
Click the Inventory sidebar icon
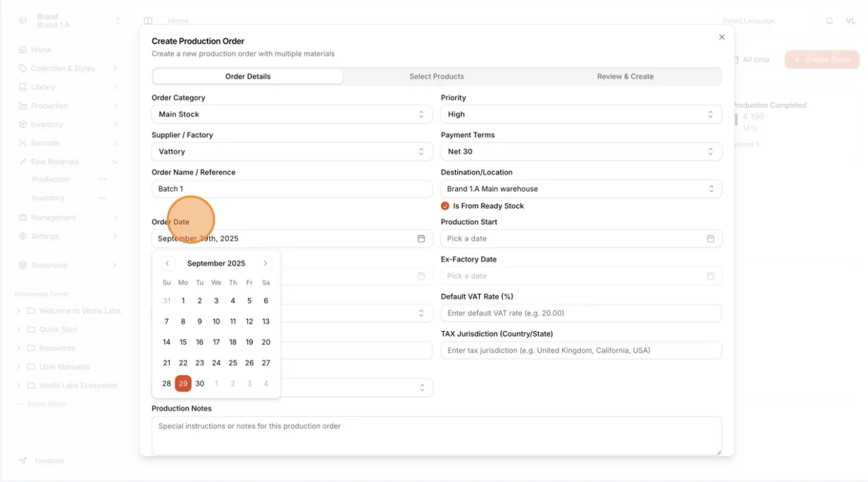[x=23, y=124]
